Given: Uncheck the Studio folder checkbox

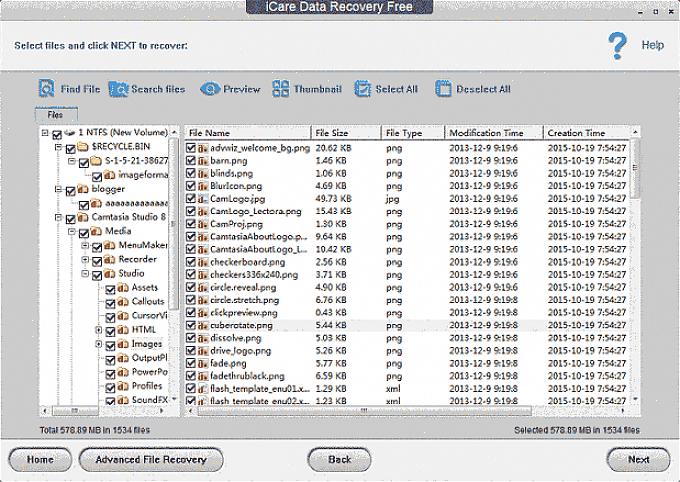Looking at the screenshot, I should click(x=97, y=275).
